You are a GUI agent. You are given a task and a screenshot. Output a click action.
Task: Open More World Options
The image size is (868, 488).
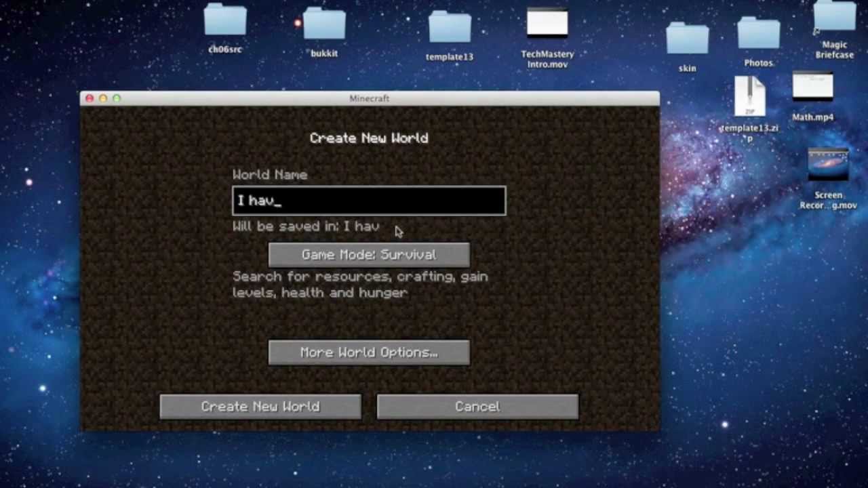(x=369, y=352)
